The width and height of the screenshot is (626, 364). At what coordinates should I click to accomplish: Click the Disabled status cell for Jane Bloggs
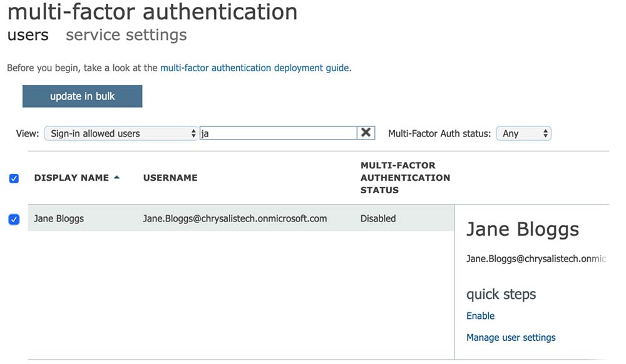pyautogui.click(x=378, y=219)
